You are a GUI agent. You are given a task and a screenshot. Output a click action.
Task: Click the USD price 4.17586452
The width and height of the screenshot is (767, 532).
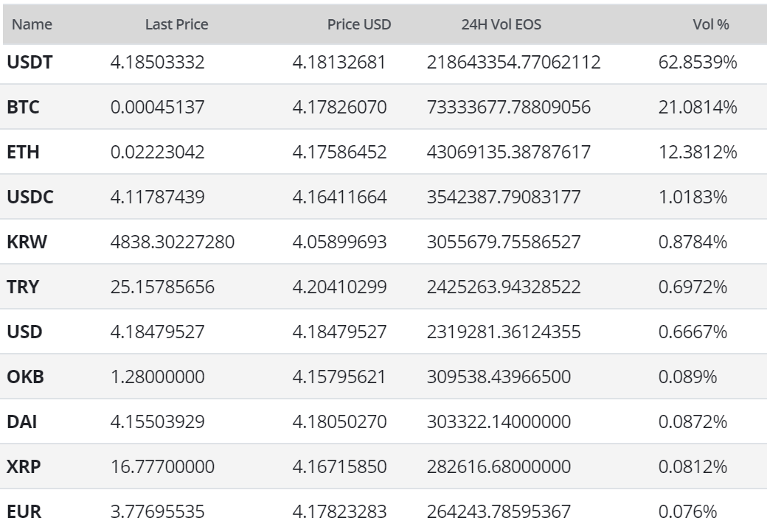coord(339,153)
